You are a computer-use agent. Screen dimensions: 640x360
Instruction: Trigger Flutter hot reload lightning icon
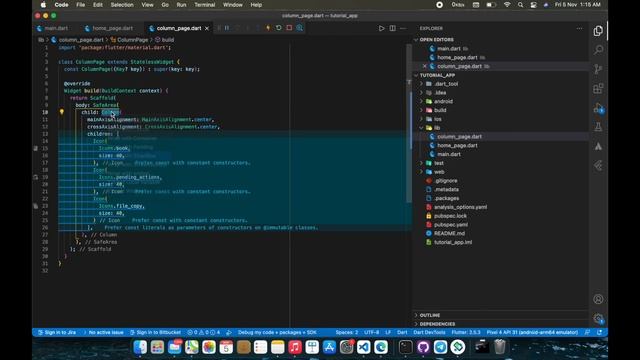(x=268, y=28)
